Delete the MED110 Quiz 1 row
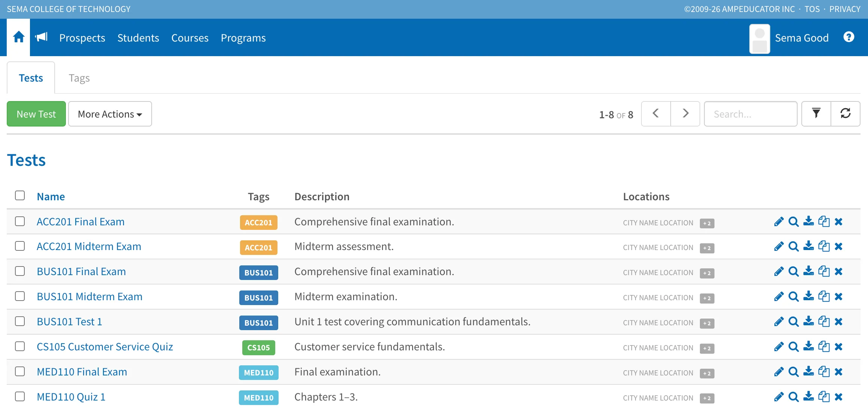This screenshot has height=411, width=868. point(838,397)
